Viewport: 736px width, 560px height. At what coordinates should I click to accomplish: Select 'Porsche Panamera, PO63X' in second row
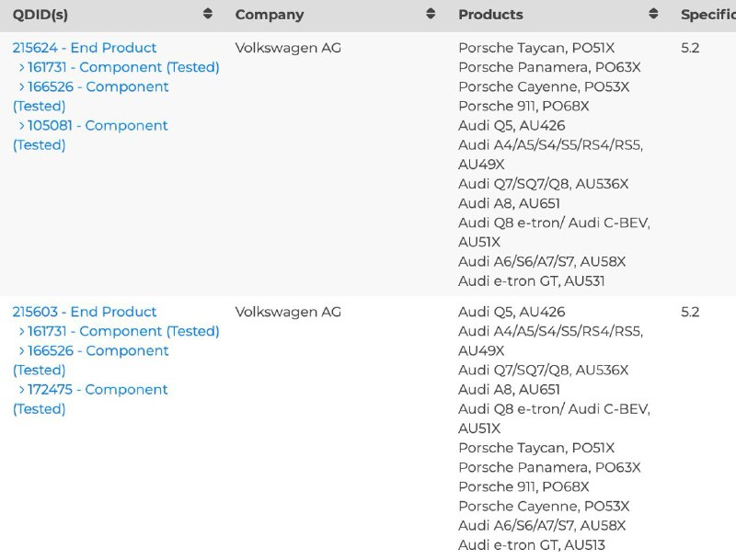coord(549,468)
